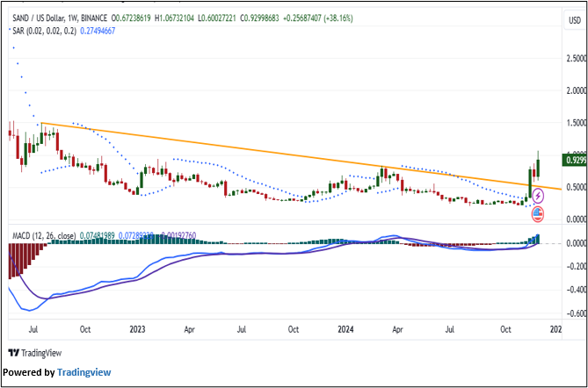Click the MACD value 0.07481989
This screenshot has width=588, height=388.
(x=97, y=236)
